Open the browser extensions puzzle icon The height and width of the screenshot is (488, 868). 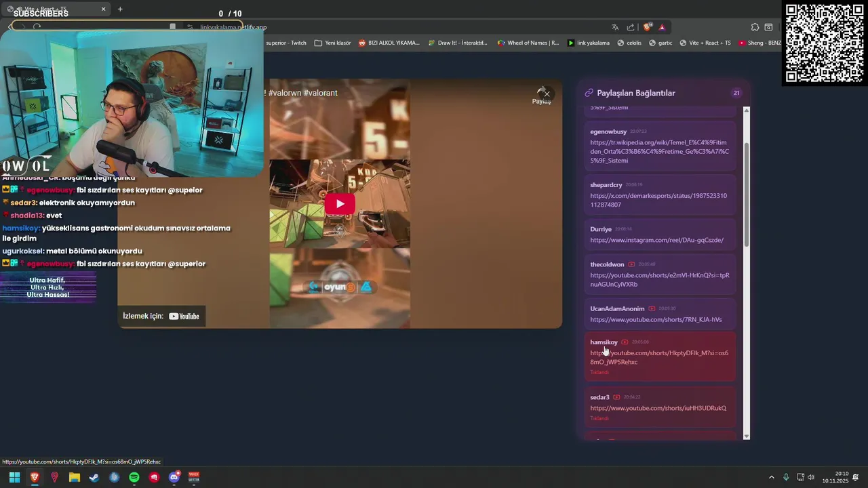(x=755, y=27)
